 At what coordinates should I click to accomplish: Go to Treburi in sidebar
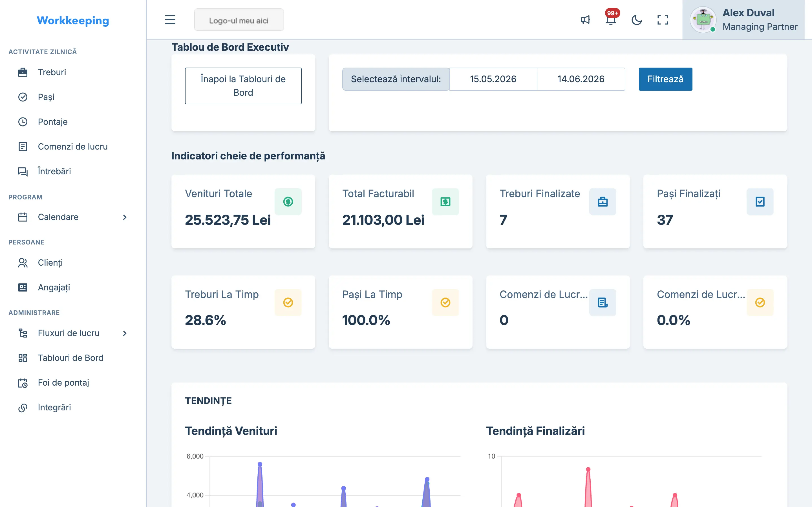52,72
